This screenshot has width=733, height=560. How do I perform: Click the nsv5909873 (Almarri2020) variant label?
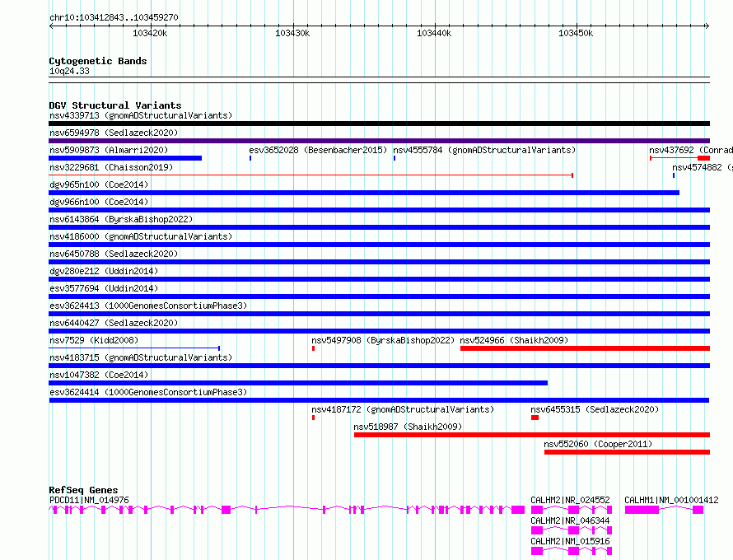(109, 150)
